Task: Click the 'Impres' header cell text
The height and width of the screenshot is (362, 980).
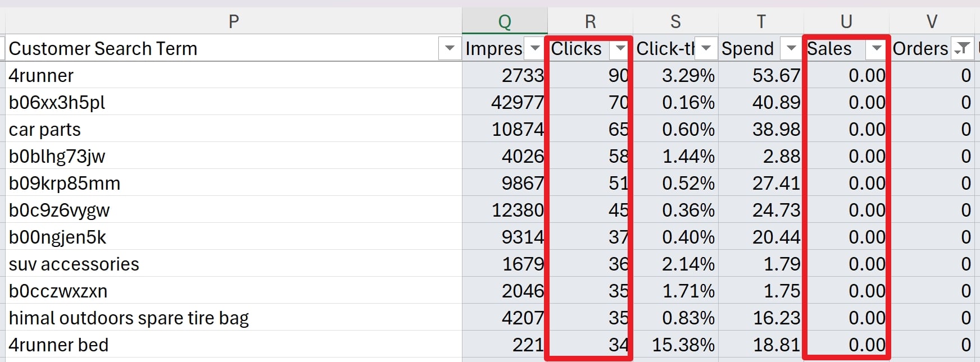Action: [494, 49]
